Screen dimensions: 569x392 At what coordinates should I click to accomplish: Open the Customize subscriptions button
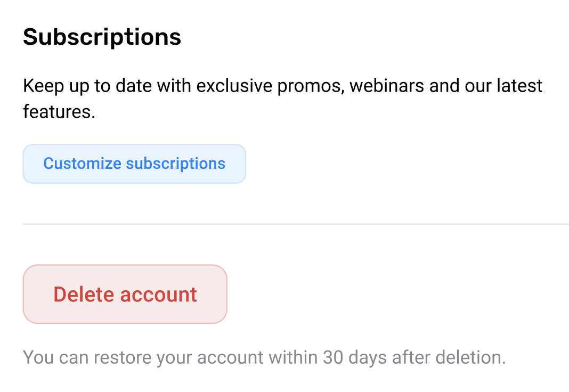click(134, 164)
